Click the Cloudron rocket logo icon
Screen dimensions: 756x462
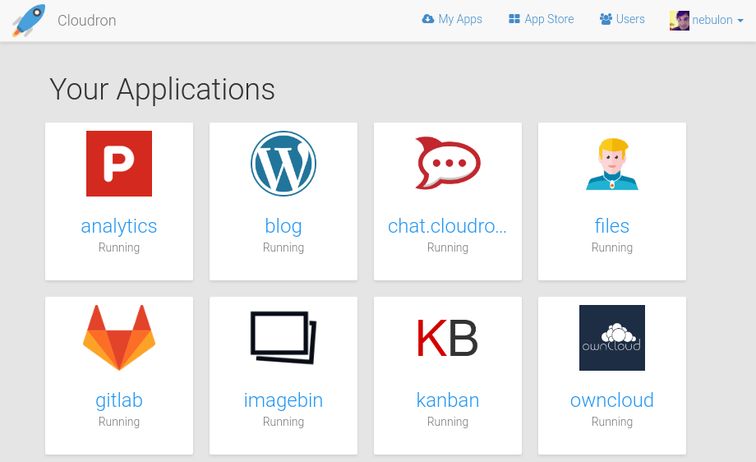tap(28, 20)
